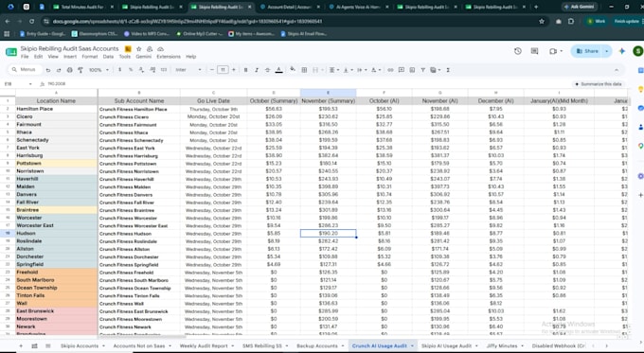Click Finish update browser button
This screenshot has height=353, width=644.
point(626,22)
